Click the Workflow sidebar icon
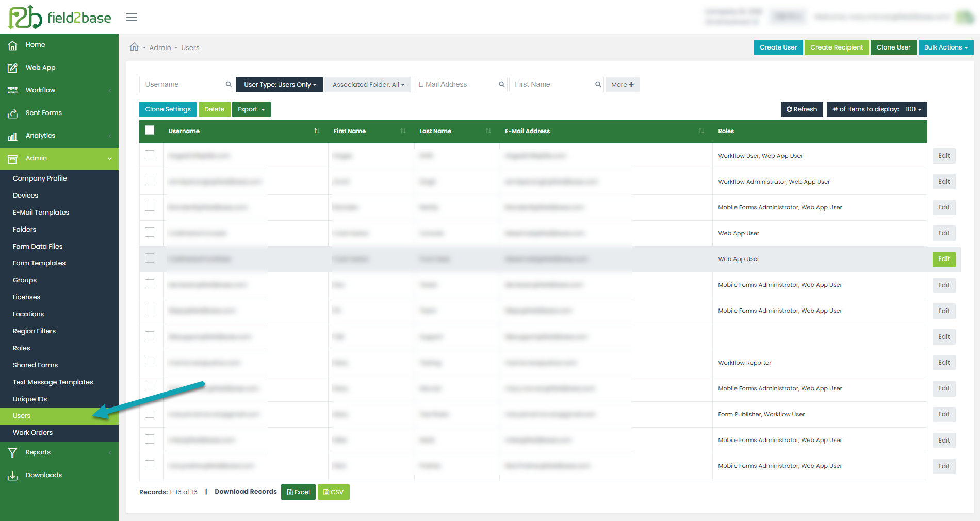Screen dimensions: 980x521 coord(12,90)
